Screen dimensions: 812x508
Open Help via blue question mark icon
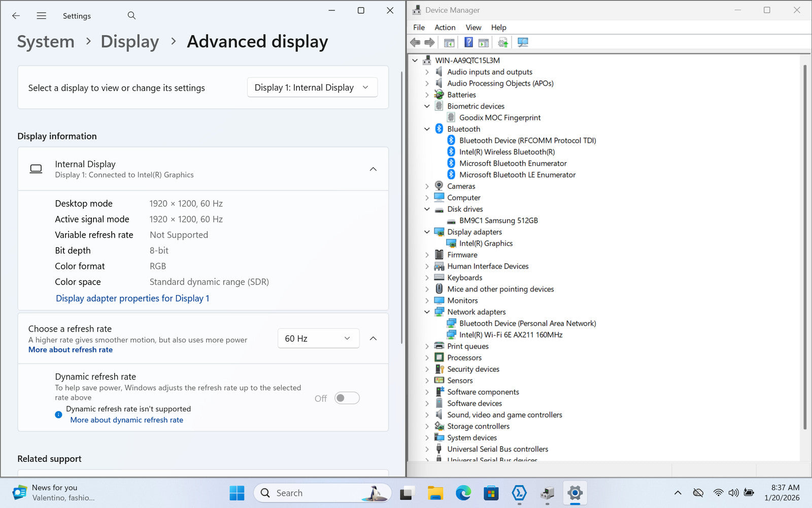click(468, 43)
